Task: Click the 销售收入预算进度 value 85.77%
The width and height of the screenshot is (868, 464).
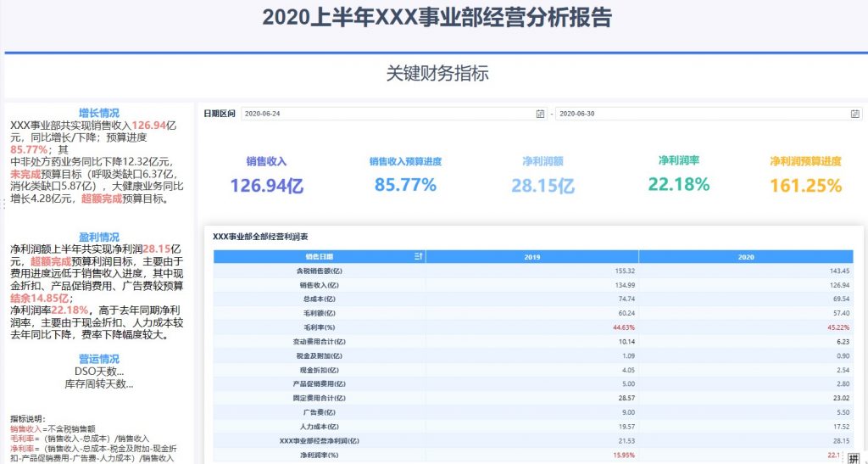Action: click(405, 185)
